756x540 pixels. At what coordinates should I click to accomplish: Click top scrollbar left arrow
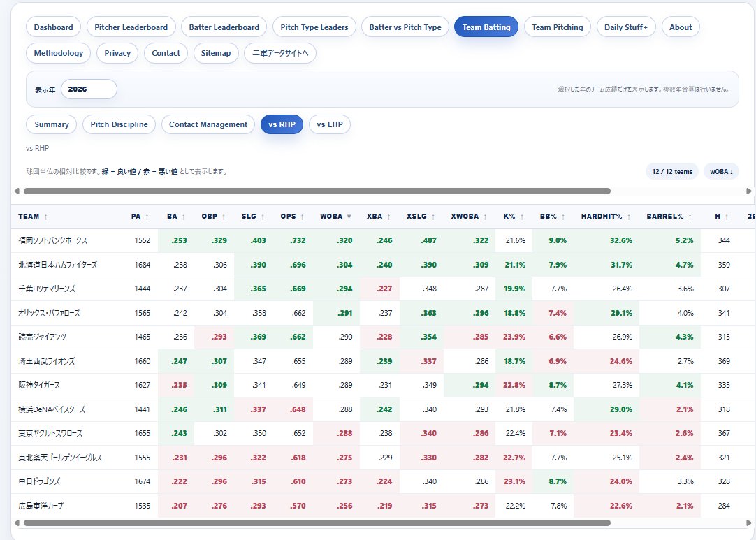pos(17,191)
